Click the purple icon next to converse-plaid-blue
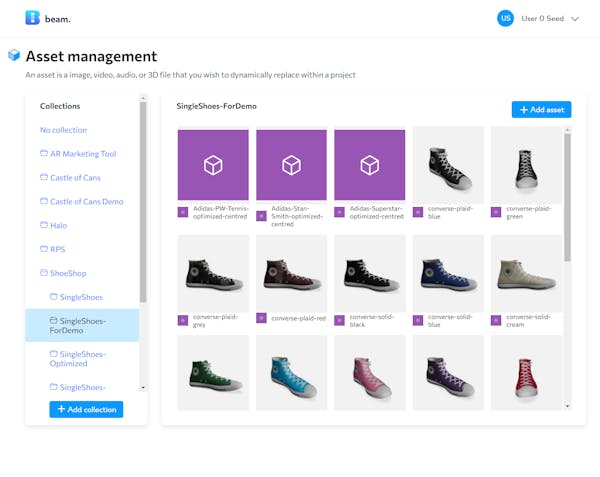The height and width of the screenshot is (477, 600). tap(418, 212)
